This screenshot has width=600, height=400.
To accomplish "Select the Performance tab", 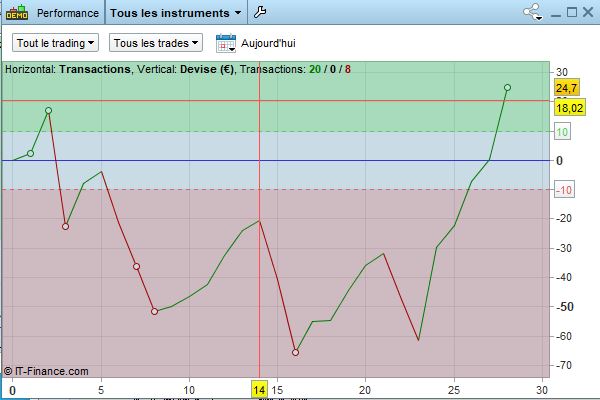I will (68, 13).
